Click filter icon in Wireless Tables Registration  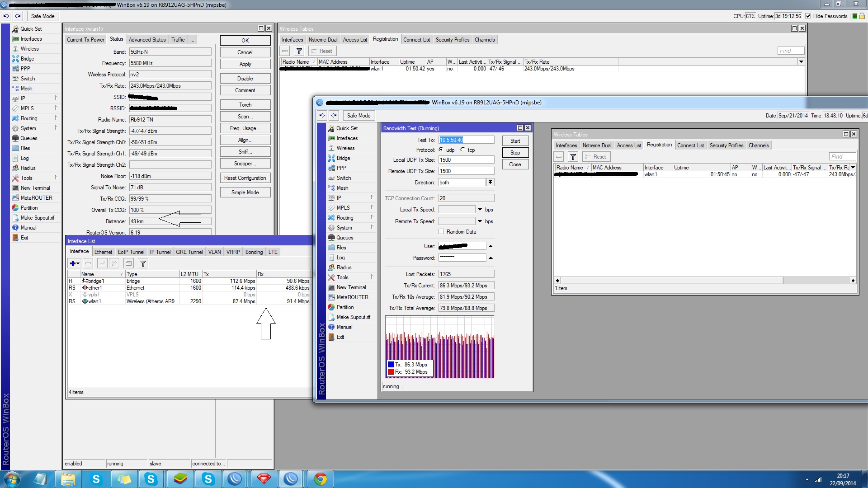tap(299, 51)
